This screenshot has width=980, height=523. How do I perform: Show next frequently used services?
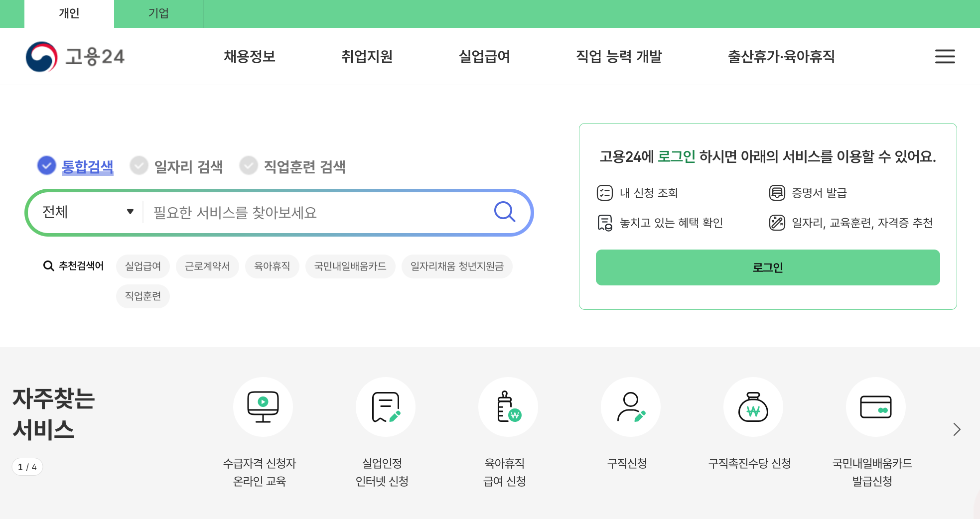(956, 429)
